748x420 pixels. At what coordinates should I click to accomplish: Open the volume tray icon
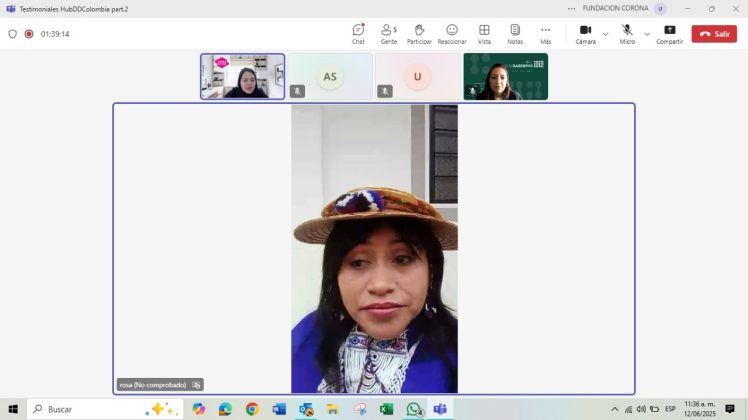[x=641, y=409]
